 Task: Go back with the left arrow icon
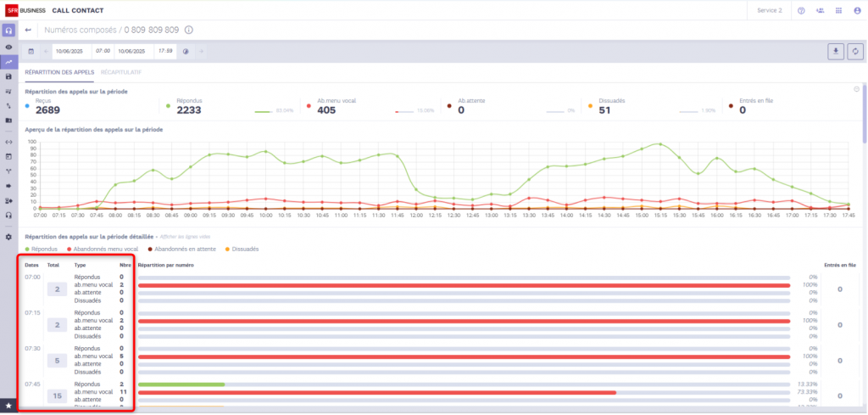(28, 30)
